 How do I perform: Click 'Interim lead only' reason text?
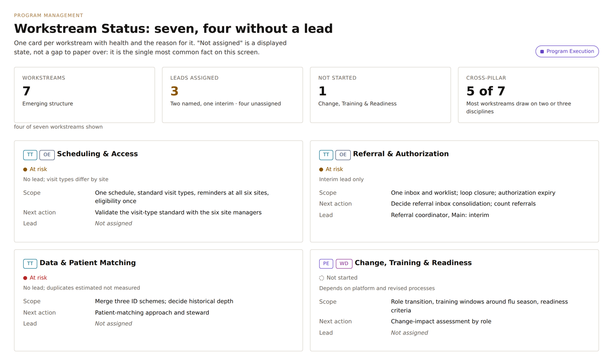(x=342, y=179)
